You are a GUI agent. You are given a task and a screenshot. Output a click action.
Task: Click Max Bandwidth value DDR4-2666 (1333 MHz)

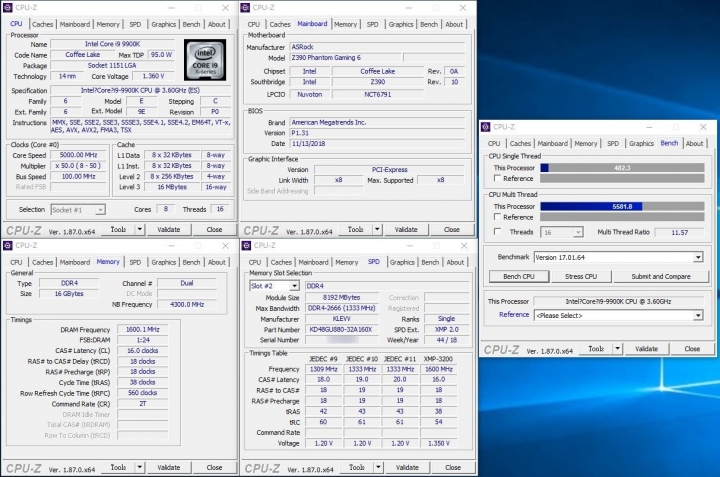point(341,309)
